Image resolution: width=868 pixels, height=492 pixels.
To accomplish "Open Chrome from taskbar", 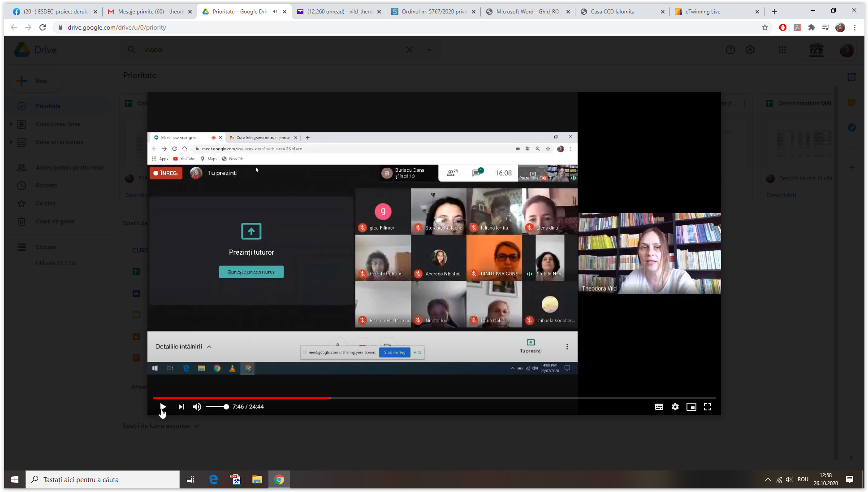I will click(x=279, y=479).
